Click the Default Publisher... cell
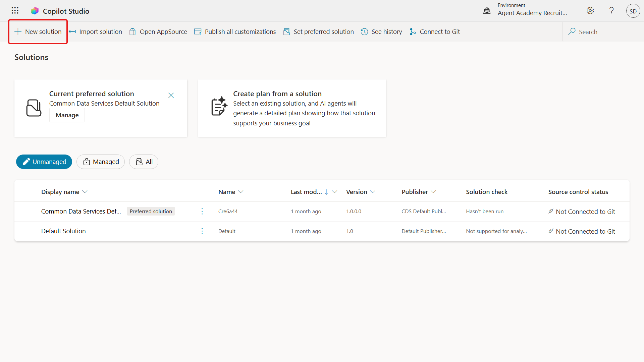 click(424, 231)
